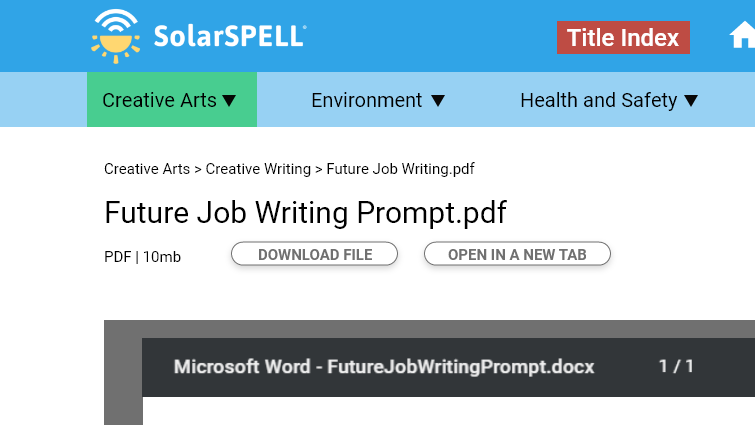
Task: Click Future Job Writing.pdf breadcrumb
Action: [400, 169]
